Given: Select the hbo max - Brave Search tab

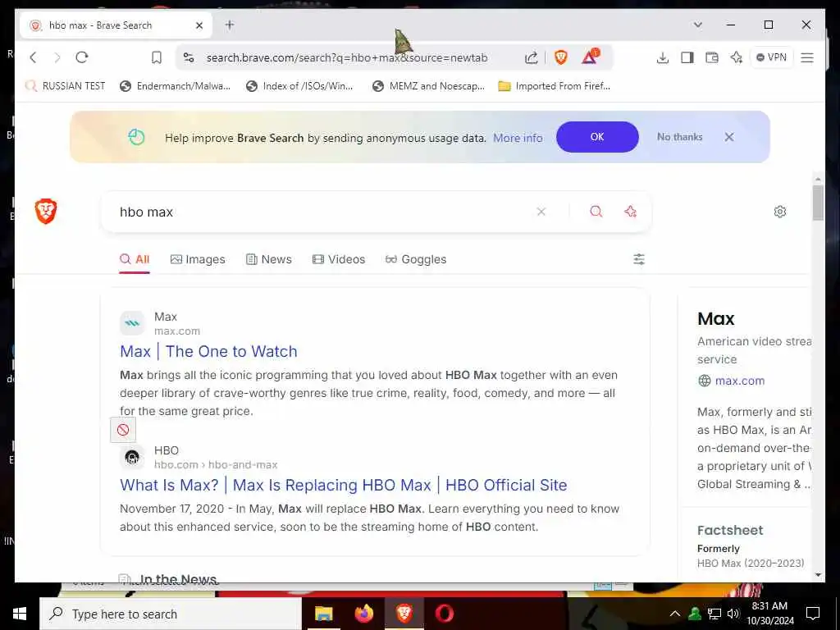Looking at the screenshot, I should point(116,25).
